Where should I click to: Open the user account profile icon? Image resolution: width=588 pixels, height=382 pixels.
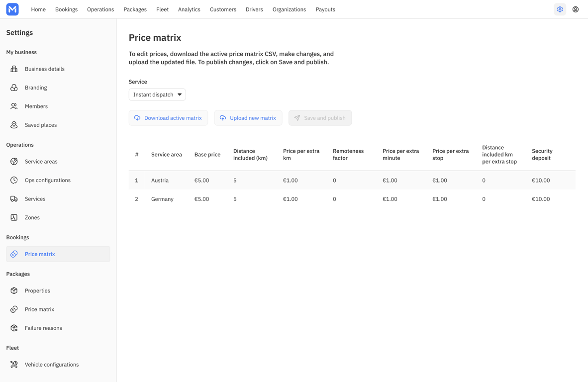[x=575, y=9]
